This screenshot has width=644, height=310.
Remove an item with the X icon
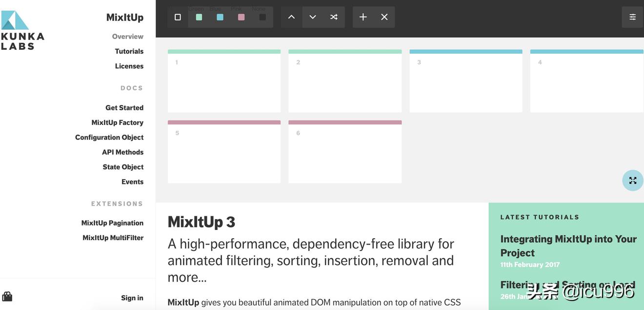[384, 17]
